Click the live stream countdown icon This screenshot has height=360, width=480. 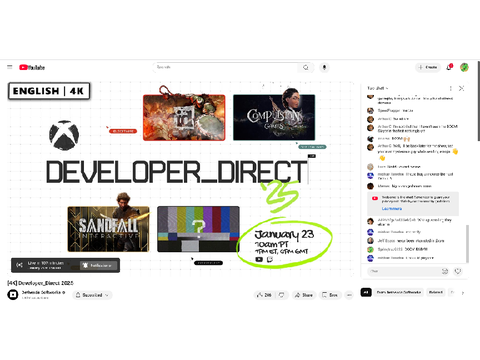[20, 265]
